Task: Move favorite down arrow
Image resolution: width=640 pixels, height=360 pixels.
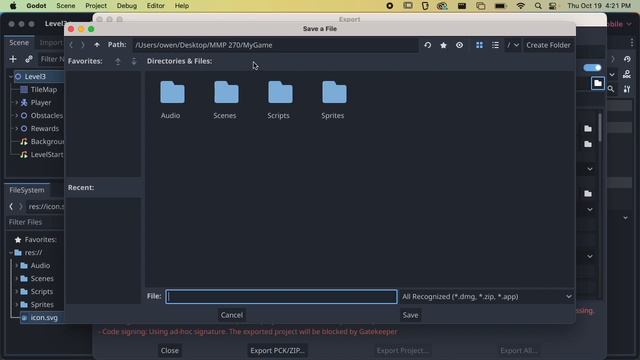Action: coord(134,61)
